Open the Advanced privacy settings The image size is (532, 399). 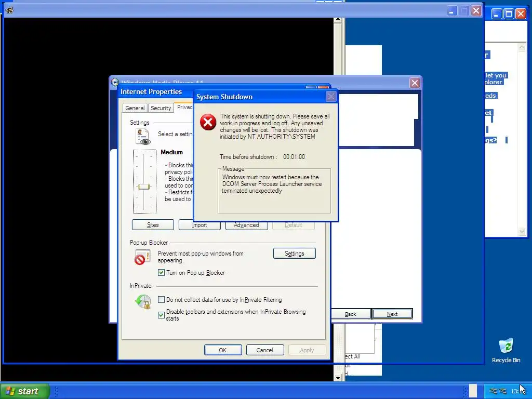click(x=246, y=225)
